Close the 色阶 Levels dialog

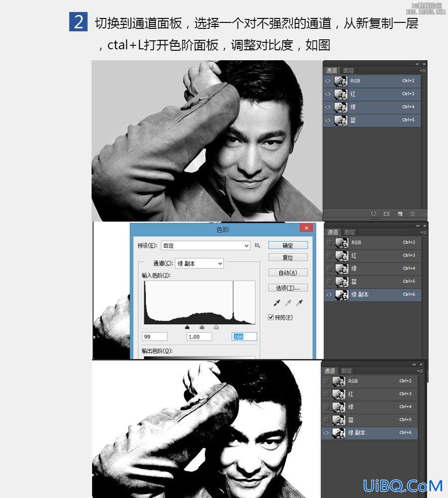click(x=307, y=228)
